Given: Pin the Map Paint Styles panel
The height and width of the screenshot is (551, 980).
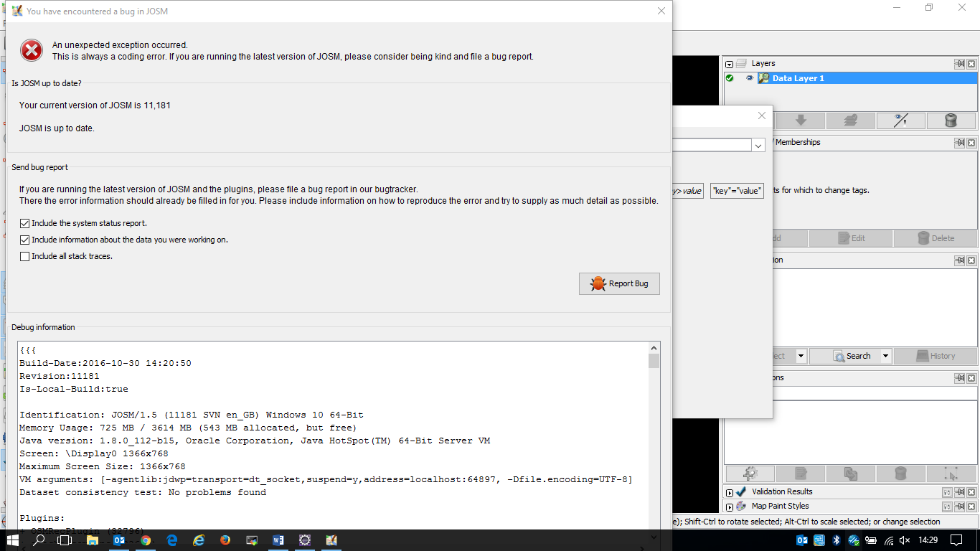Looking at the screenshot, I should point(959,507).
